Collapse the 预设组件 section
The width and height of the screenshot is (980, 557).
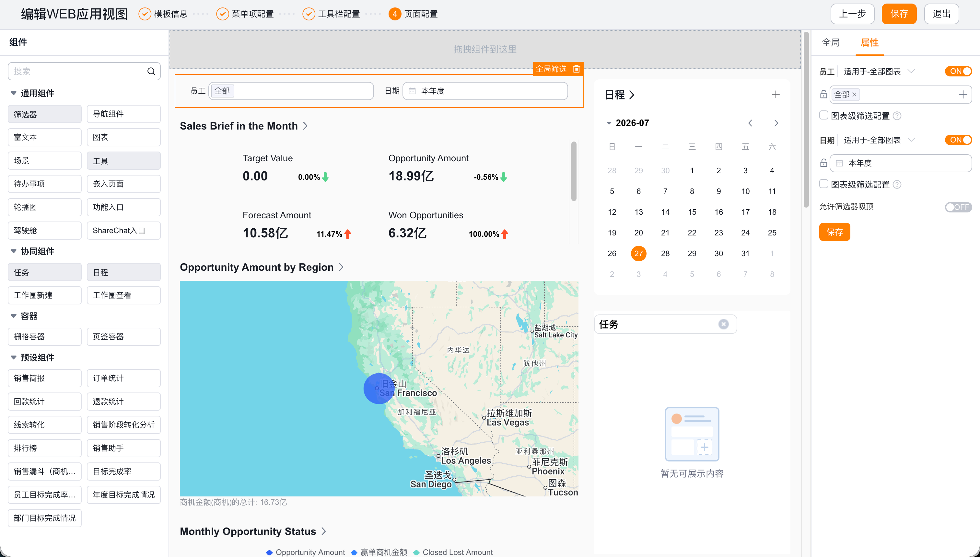tap(13, 358)
